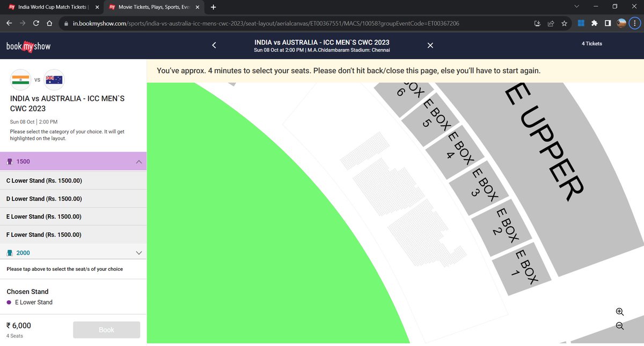
Task: Toggle the browser side panel icon
Action: point(608,24)
